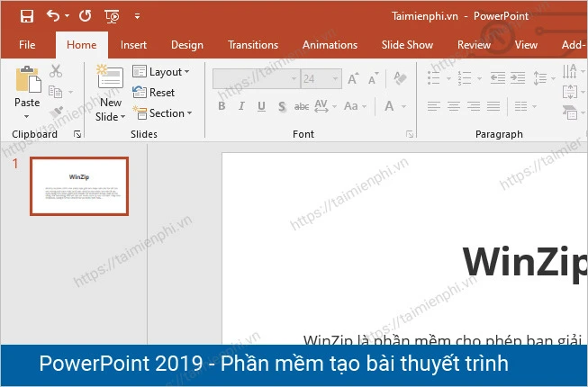Click the Add or Remove Columns icon
Screen dimensions: 588x387
click(x=520, y=106)
